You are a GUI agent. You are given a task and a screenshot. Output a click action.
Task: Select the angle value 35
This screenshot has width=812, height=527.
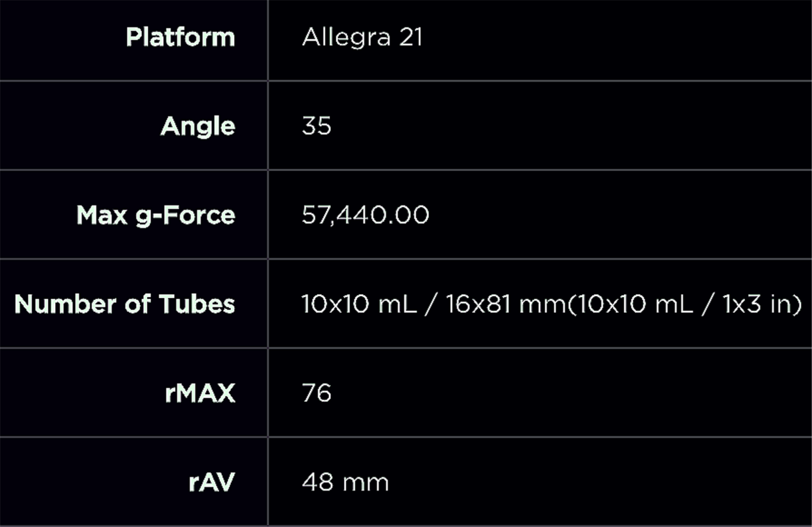316,126
